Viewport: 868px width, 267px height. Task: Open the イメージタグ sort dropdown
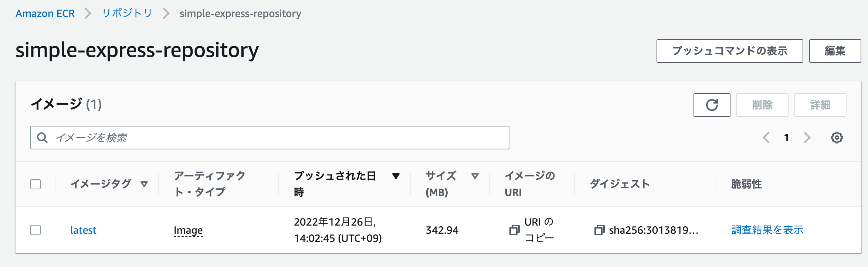pyautogui.click(x=145, y=184)
